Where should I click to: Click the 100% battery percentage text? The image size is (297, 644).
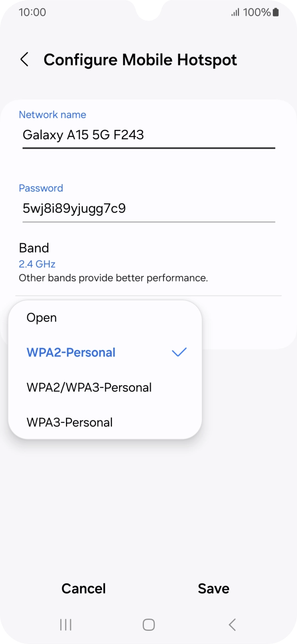pyautogui.click(x=254, y=12)
